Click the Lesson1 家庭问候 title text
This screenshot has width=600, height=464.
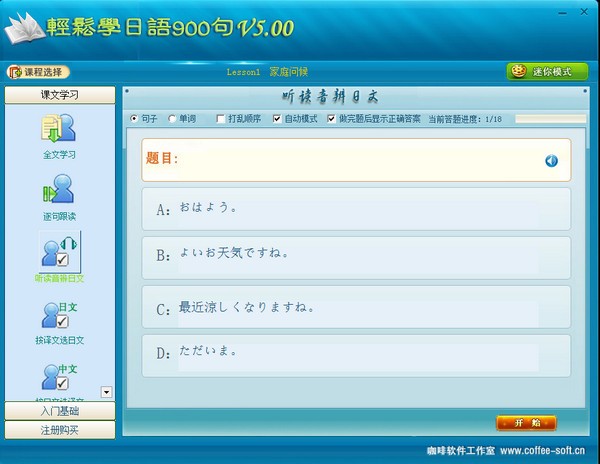pos(267,72)
